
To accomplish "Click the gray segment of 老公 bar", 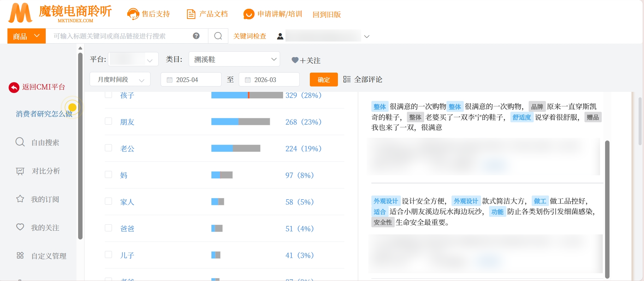I will [247, 148].
